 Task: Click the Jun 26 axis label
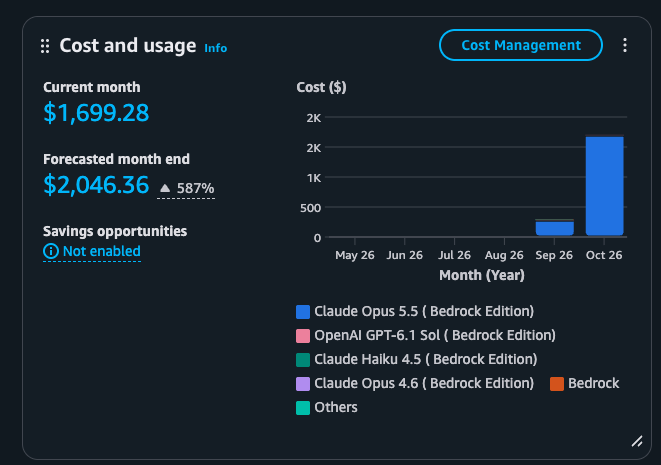tap(404, 255)
